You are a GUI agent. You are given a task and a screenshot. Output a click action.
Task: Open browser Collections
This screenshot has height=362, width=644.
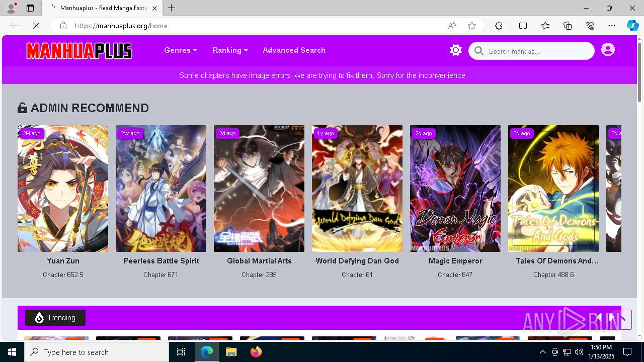click(x=568, y=26)
